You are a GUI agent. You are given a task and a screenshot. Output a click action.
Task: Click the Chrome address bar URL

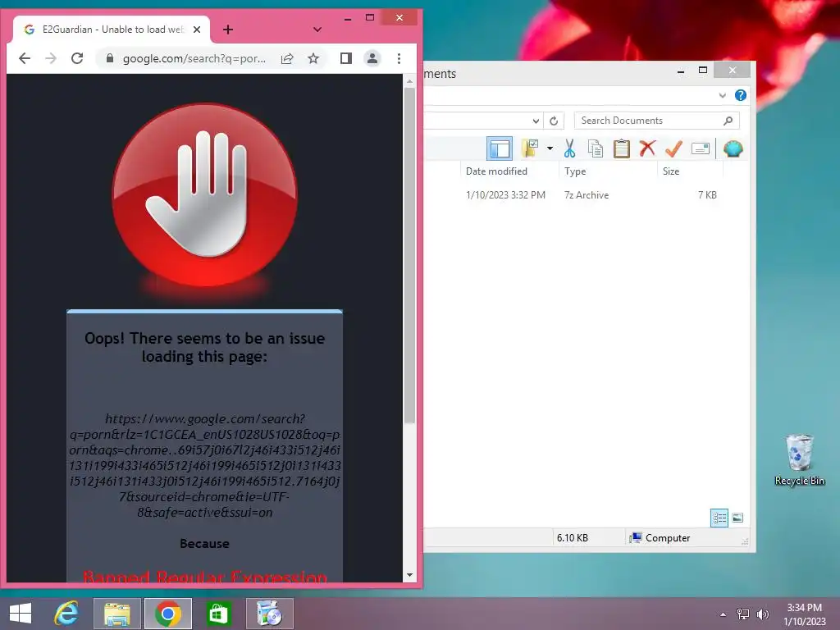coord(194,58)
